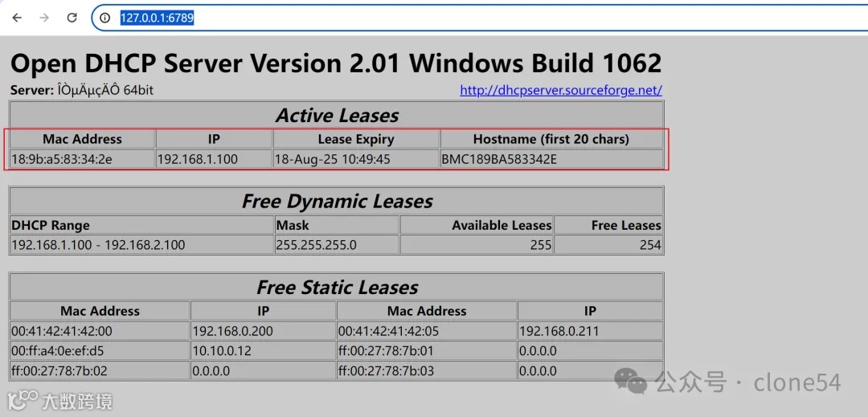
Task: Select the leased IP 192.168.1.100
Action: 198,159
